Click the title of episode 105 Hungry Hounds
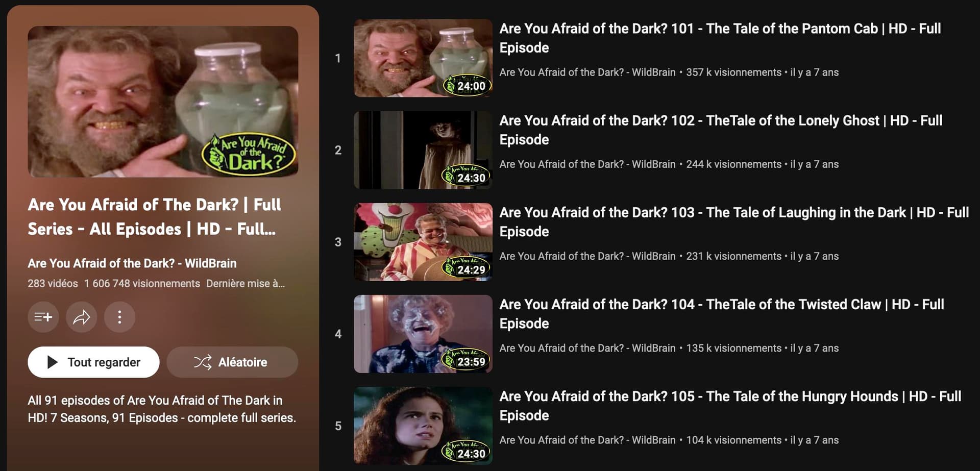Image resolution: width=980 pixels, height=471 pixels. pyautogui.click(x=730, y=405)
